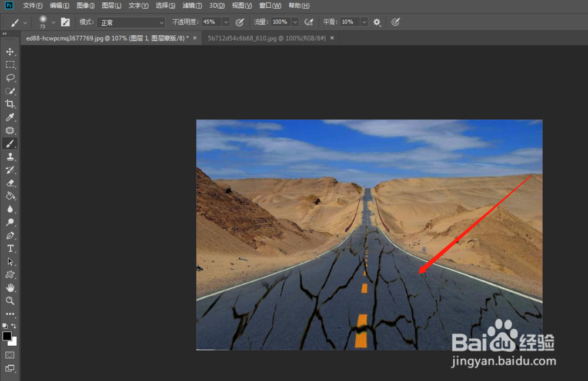The width and height of the screenshot is (588, 381).
Task: Change screen mode at toolbox bottom
Action: (x=10, y=368)
